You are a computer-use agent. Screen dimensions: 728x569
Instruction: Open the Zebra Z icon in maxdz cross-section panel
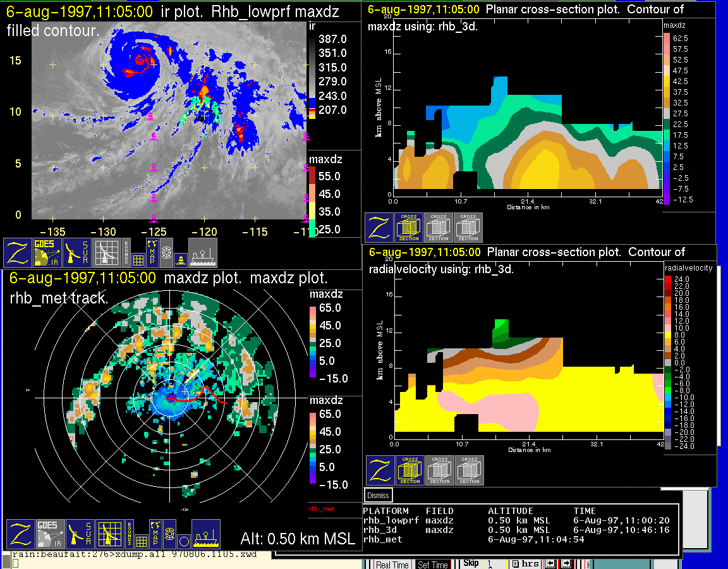[x=379, y=228]
